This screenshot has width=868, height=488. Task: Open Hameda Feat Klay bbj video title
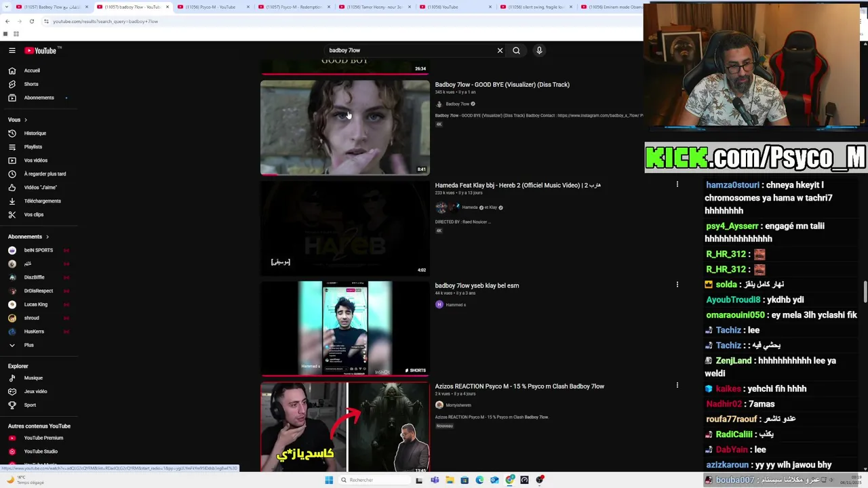pyautogui.click(x=517, y=185)
